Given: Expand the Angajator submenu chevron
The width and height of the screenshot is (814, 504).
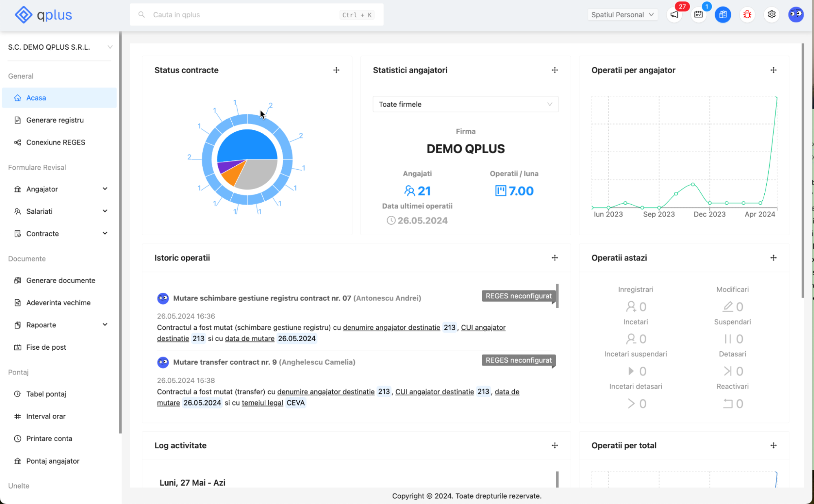Looking at the screenshot, I should click(105, 189).
